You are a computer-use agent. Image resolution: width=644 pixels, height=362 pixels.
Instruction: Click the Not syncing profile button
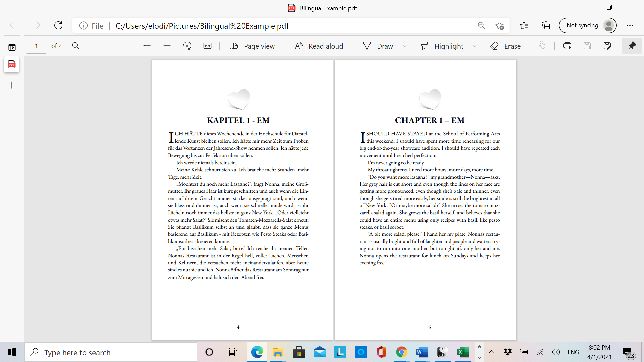pyautogui.click(x=588, y=25)
